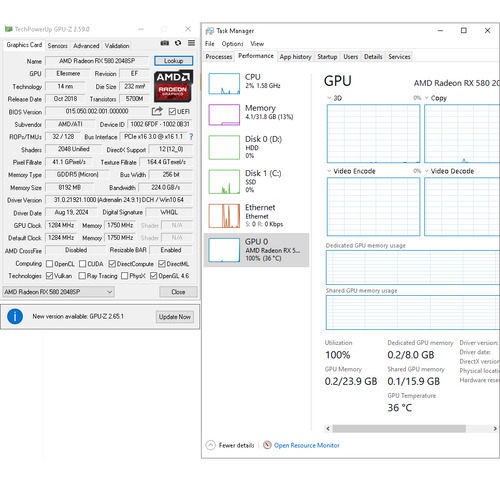The height and width of the screenshot is (480, 500).
Task: Select the Disk 0 (D:) graph thumbnail
Action: click(224, 147)
